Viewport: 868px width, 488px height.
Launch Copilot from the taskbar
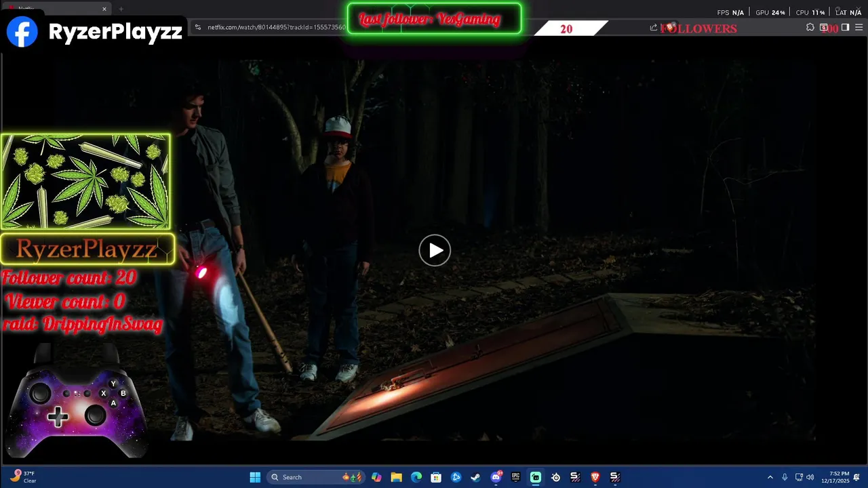coord(376,477)
